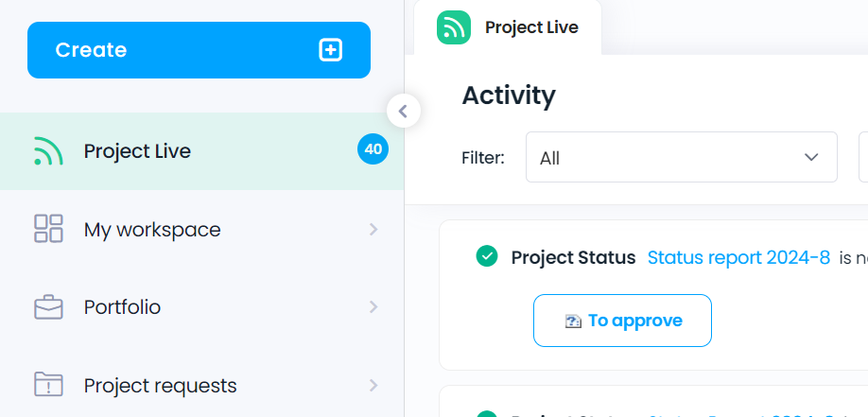This screenshot has width=868, height=417.
Task: Open the Filter All dropdown
Action: pyautogui.click(x=682, y=157)
